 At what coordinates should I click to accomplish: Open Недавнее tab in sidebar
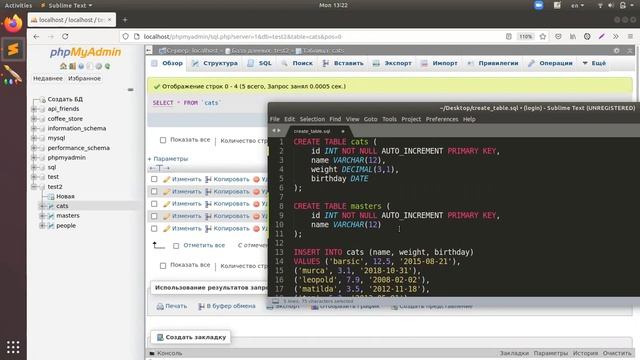tap(48, 78)
